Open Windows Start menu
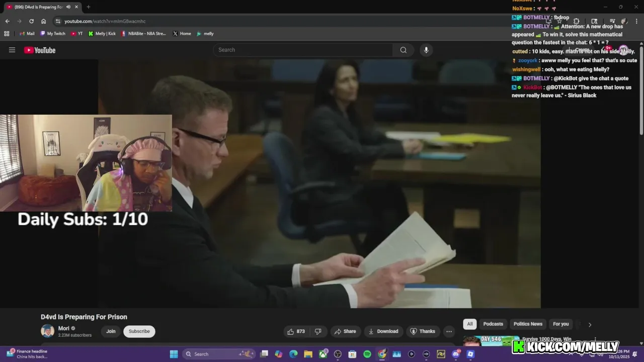The width and height of the screenshot is (644, 362). pos(174,354)
